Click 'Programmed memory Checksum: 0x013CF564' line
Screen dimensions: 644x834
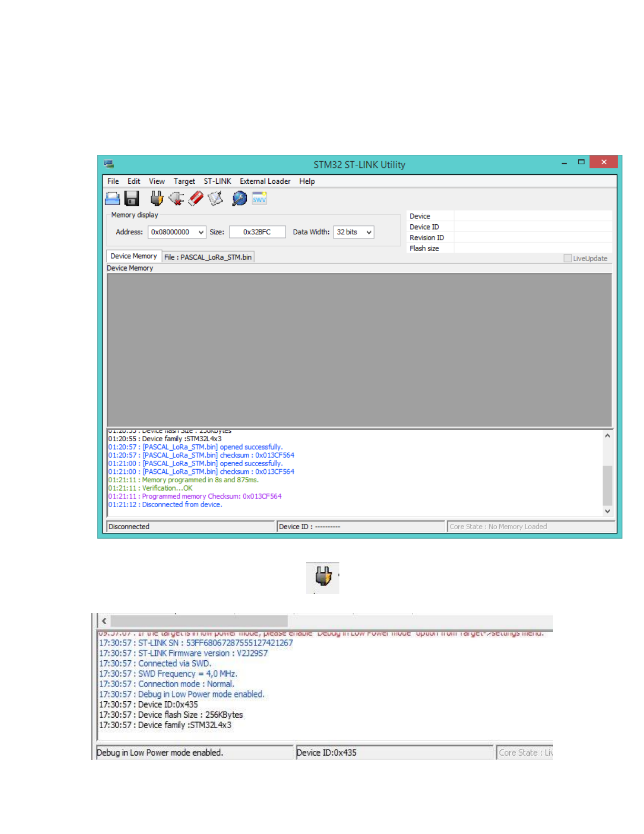(195, 497)
